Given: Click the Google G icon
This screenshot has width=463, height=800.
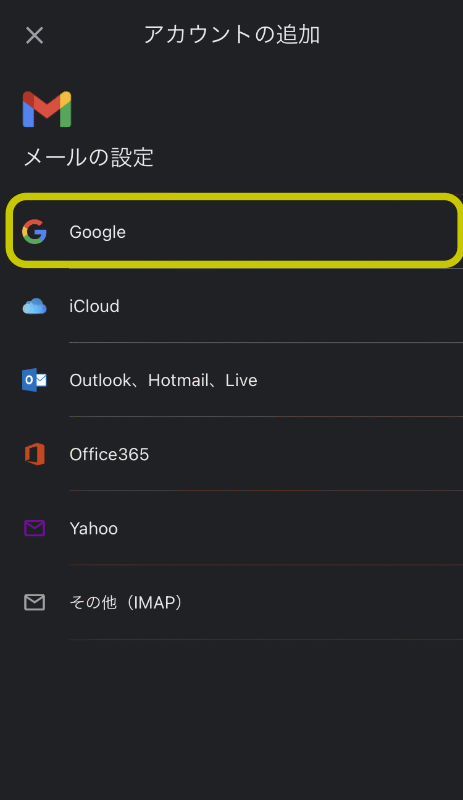Looking at the screenshot, I should click(35, 232).
